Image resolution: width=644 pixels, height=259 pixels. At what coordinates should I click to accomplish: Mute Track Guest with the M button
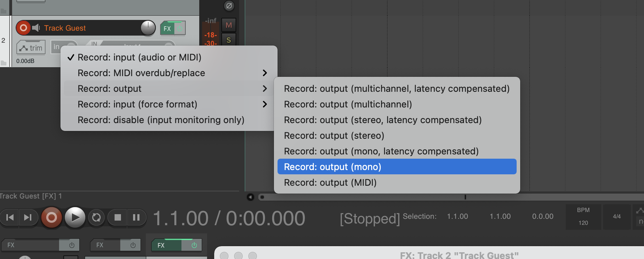click(229, 25)
